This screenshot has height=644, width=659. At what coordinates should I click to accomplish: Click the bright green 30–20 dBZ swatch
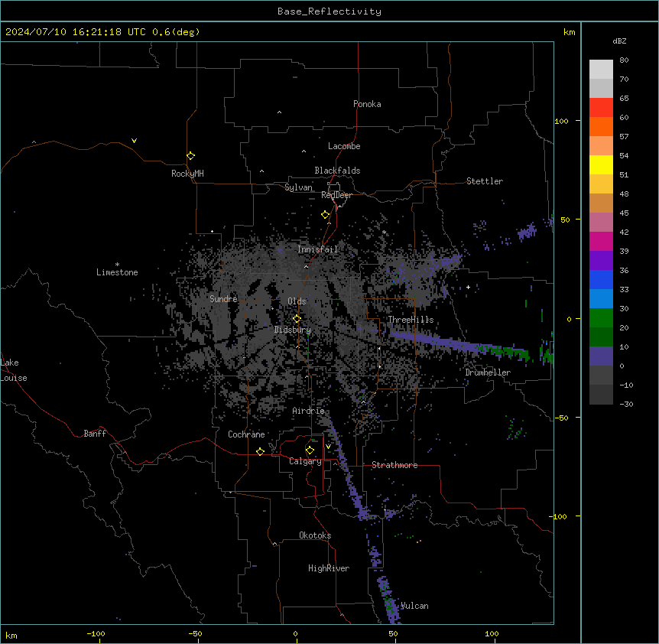pyautogui.click(x=601, y=318)
